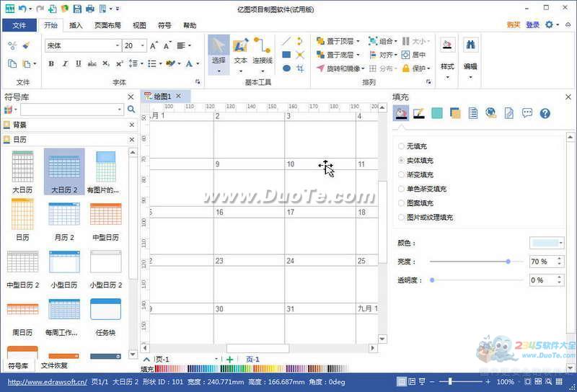This screenshot has width=577, height=392.
Task: Click the bold formatting button
Action: click(51, 64)
